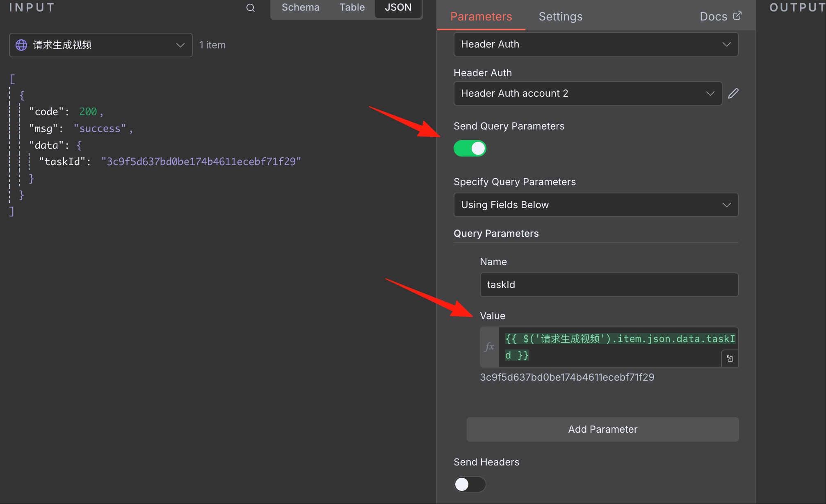The height and width of the screenshot is (504, 826).
Task: Click the Query Parameters section heading
Action: (x=496, y=234)
